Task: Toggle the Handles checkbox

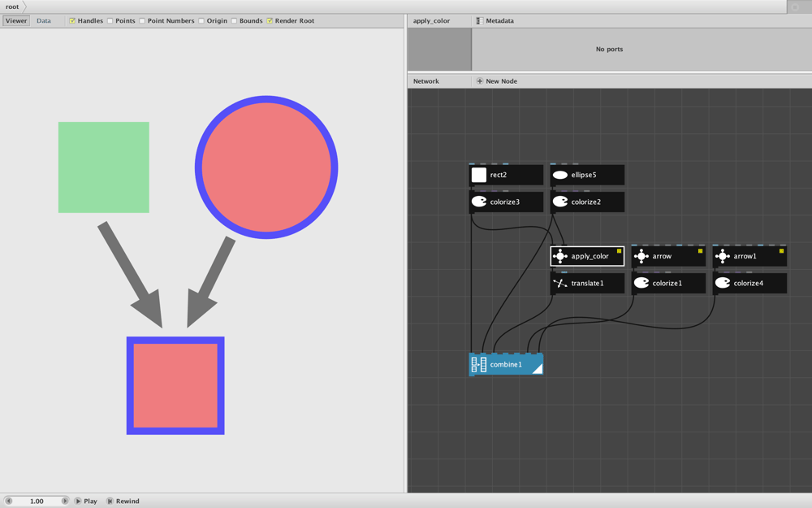Action: (x=72, y=21)
